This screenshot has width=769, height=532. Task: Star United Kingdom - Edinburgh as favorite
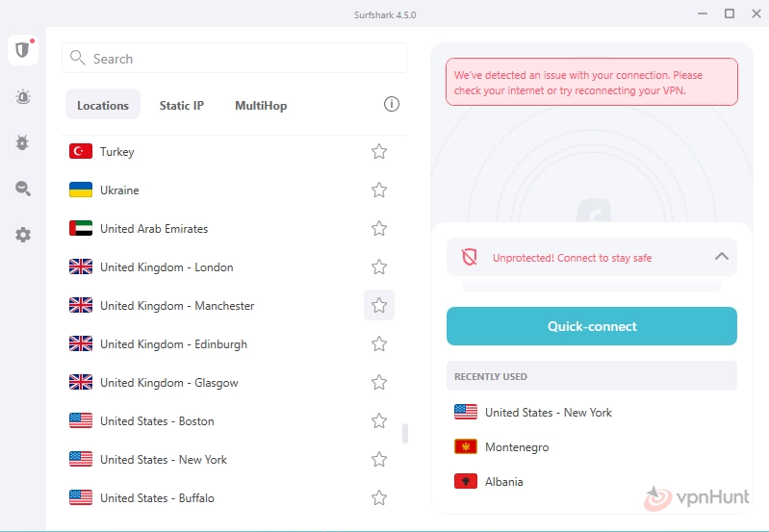click(379, 343)
